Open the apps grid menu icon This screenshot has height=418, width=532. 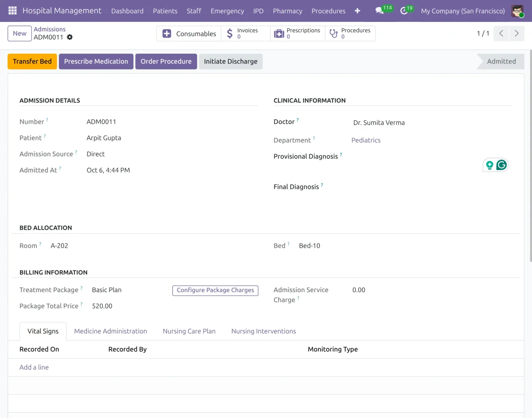point(12,11)
